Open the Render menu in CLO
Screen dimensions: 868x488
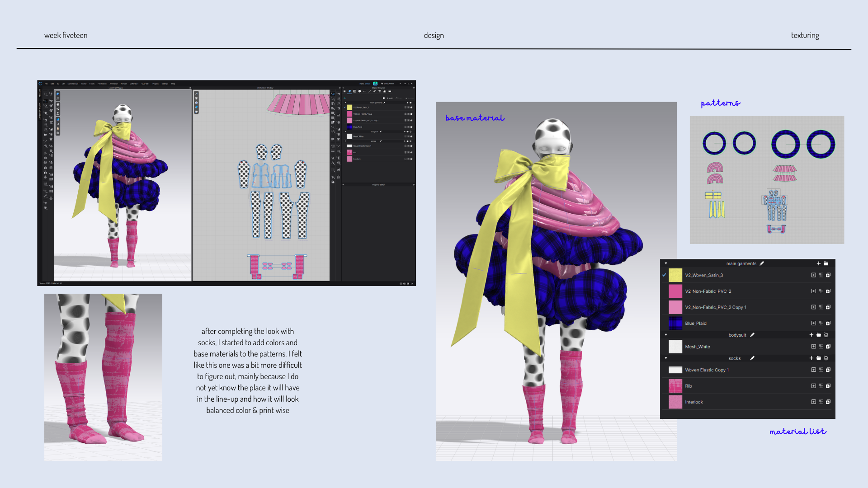124,84
